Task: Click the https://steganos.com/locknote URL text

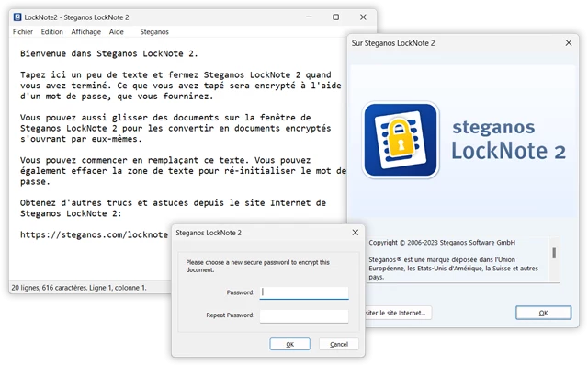Action: tap(94, 235)
